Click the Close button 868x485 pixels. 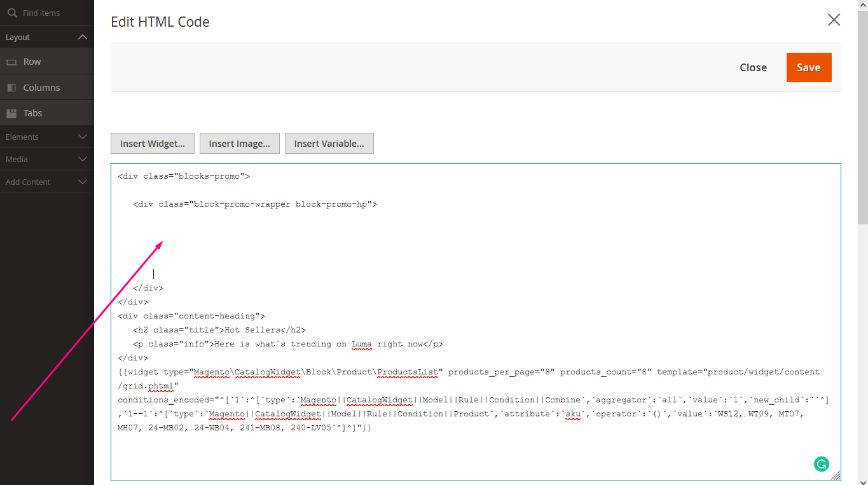point(753,67)
